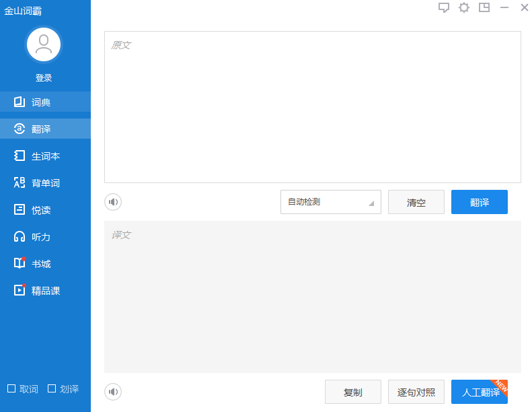Open the 书城 bookstore section
The image size is (532, 412).
click(42, 264)
